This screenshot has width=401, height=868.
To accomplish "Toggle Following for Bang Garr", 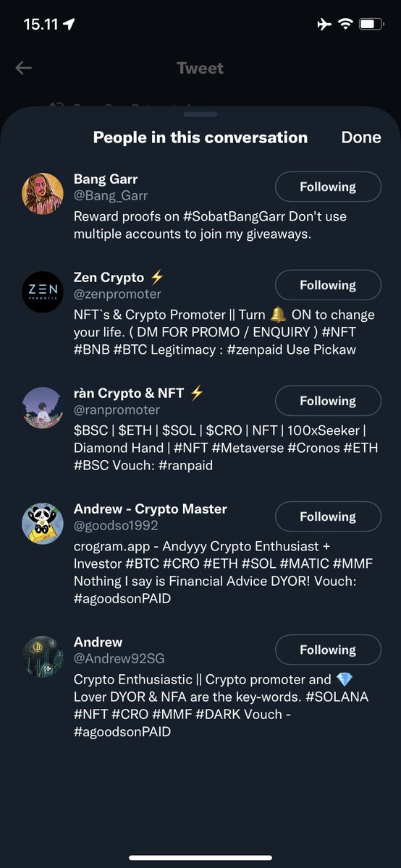I will pyautogui.click(x=328, y=187).
